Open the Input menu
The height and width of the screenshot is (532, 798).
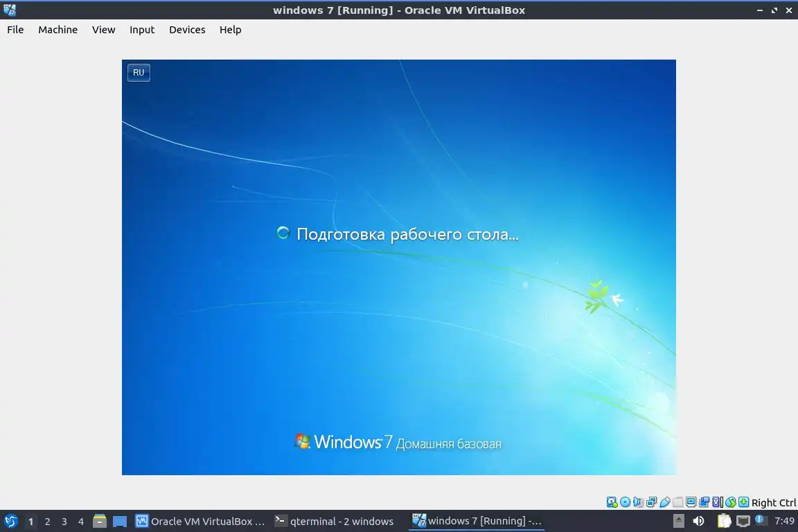tap(141, 30)
